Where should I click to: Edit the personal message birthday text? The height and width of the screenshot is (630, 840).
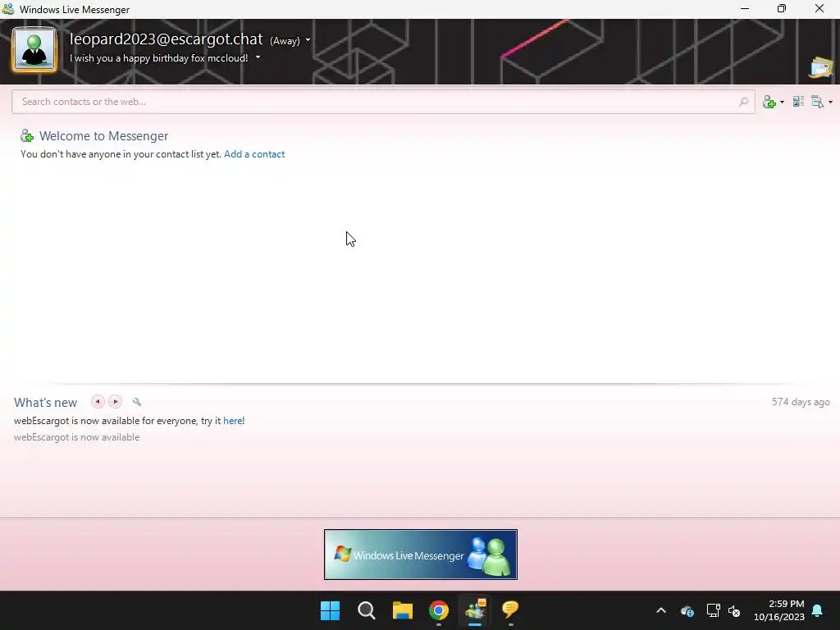tap(158, 58)
